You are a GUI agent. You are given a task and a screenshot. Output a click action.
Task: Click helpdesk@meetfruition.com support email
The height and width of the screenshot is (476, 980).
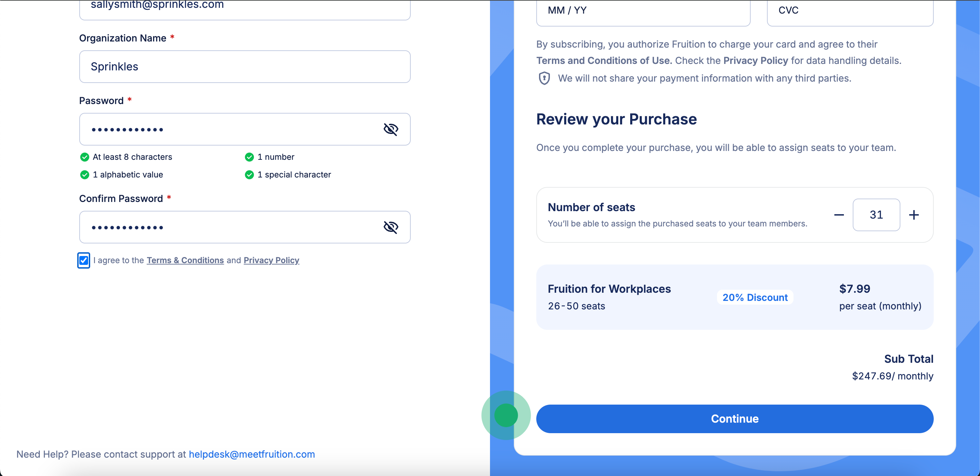[x=251, y=454]
